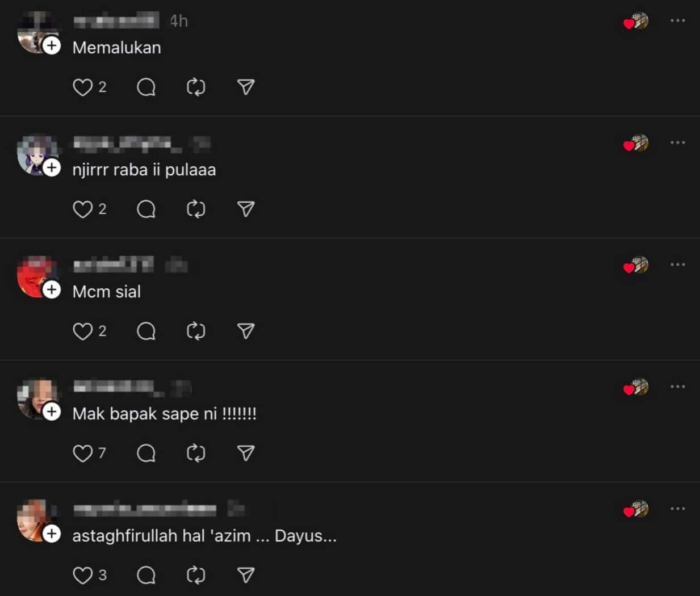This screenshot has width=700, height=596.
Task: Like the "astaghfirullah hal 'azim" comment
Action: 83,574
